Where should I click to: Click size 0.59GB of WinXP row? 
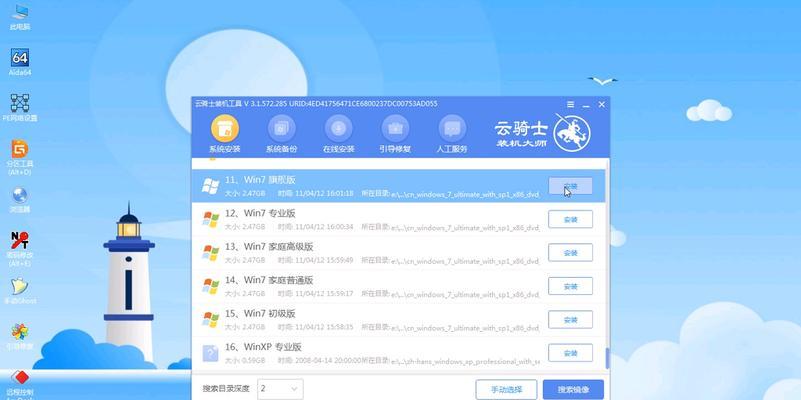(x=245, y=361)
